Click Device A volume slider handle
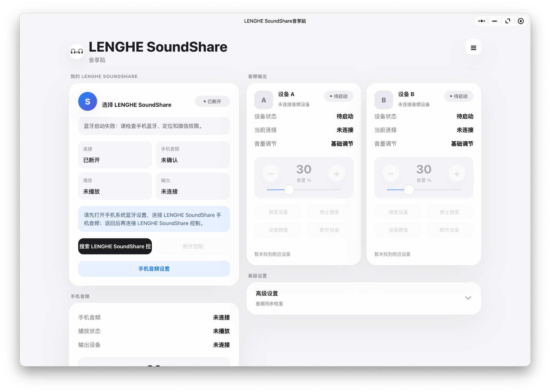 pos(289,190)
